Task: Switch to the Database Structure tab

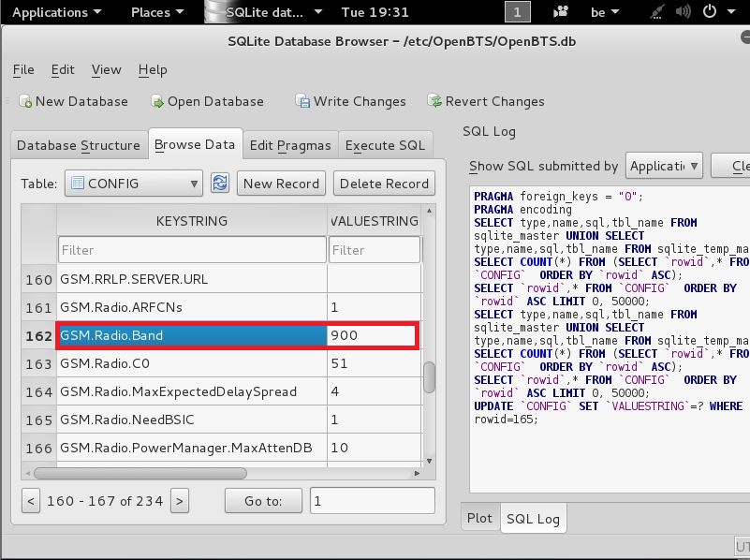Action: 79,145
